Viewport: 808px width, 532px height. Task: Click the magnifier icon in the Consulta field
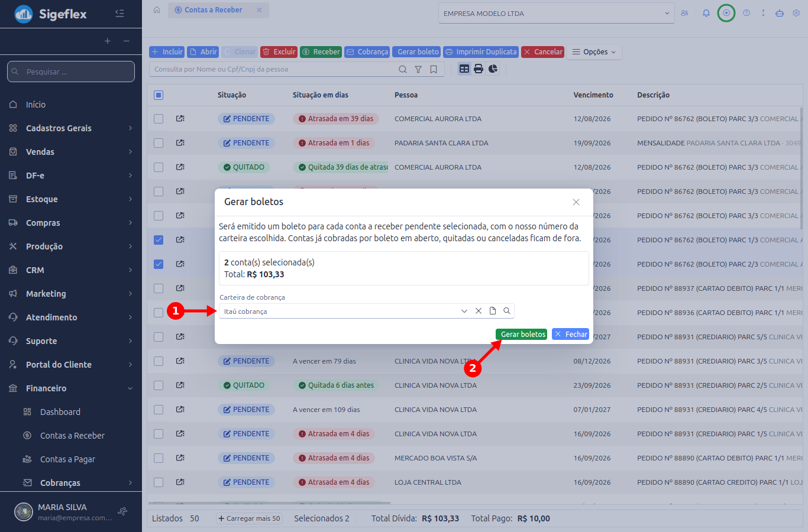point(403,69)
